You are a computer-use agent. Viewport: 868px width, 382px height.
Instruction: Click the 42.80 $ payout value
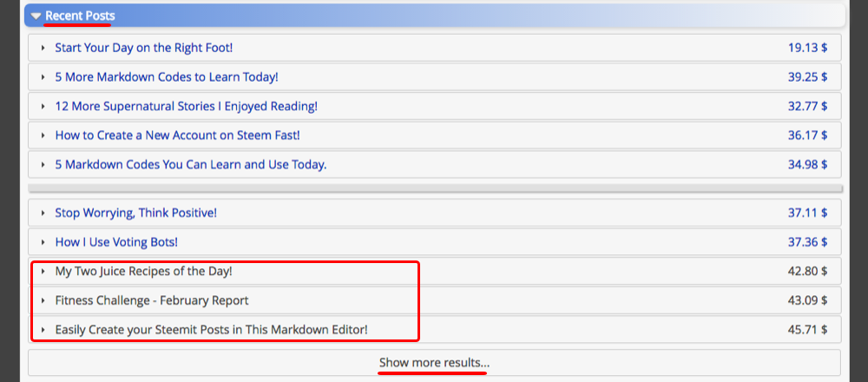pyautogui.click(x=807, y=271)
